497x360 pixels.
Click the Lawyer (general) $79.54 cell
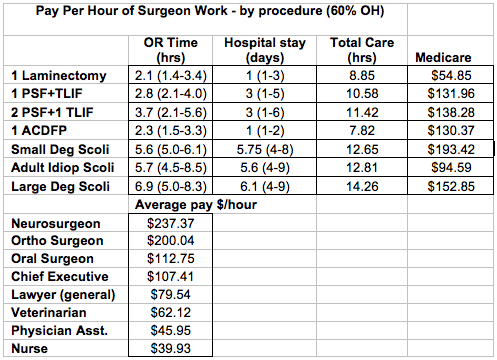170,295
